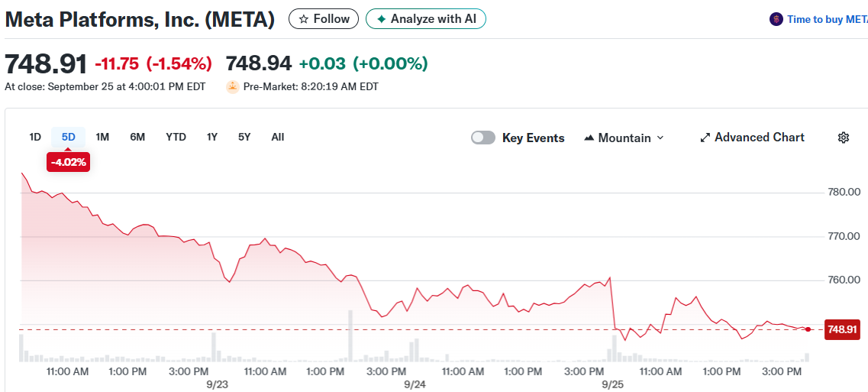The height and width of the screenshot is (392, 868).
Task: Click the -4.02% change badge
Action: (68, 163)
